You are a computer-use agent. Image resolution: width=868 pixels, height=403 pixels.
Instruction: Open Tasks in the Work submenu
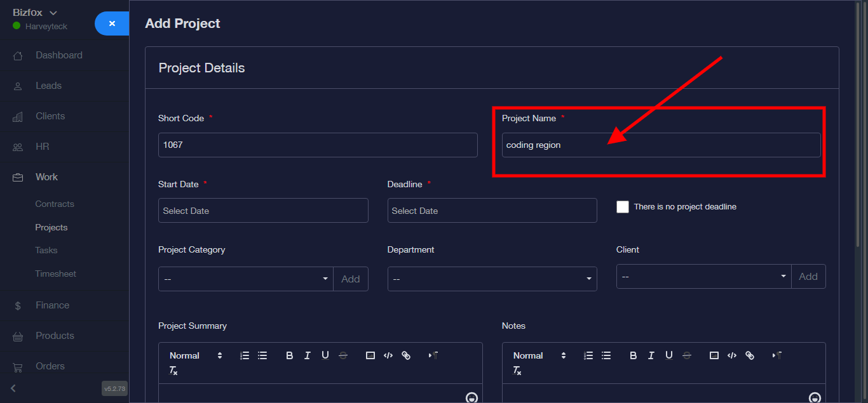point(46,250)
